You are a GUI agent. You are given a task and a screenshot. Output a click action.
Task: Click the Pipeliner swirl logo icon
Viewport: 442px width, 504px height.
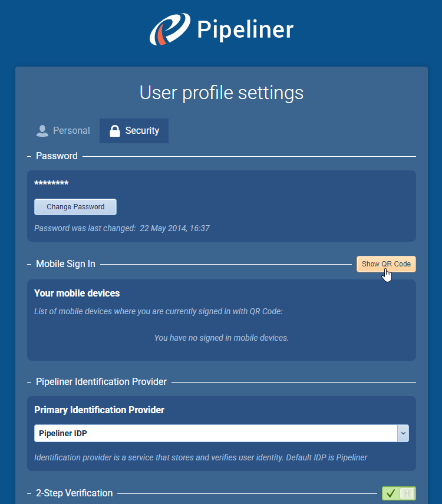[170, 29]
